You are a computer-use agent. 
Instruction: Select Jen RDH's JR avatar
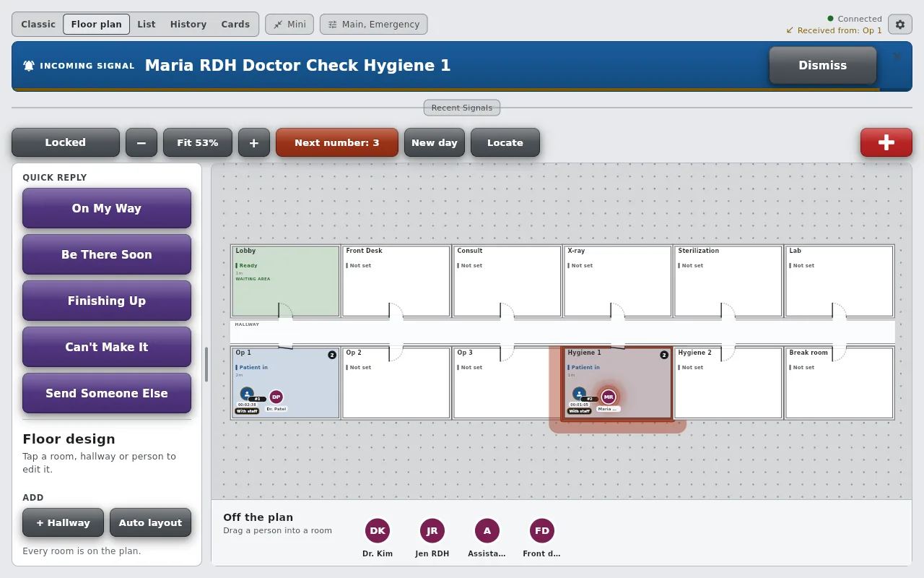point(432,530)
